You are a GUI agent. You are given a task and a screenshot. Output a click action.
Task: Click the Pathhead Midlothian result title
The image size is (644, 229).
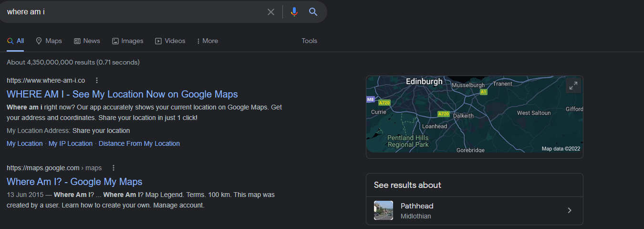click(417, 206)
